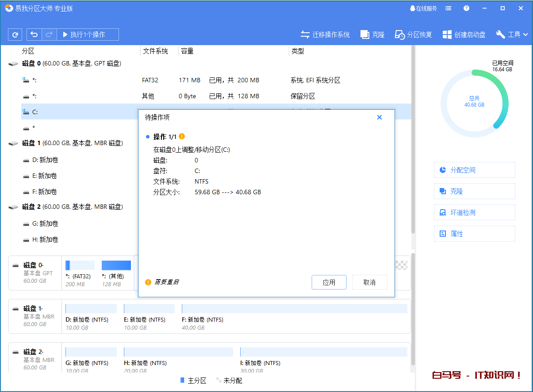533x392 pixels.
Task: Click the 克隆 icon in the toolbar
Action: [x=372, y=34]
